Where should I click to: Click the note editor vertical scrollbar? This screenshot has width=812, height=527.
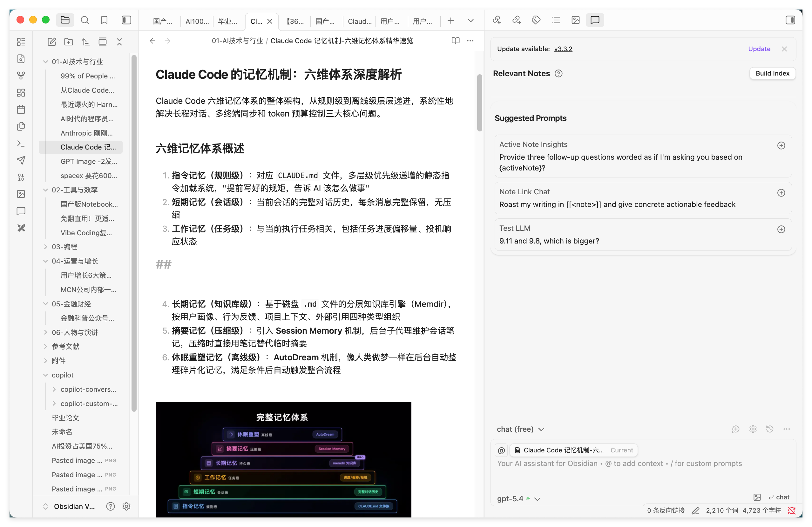[479, 102]
